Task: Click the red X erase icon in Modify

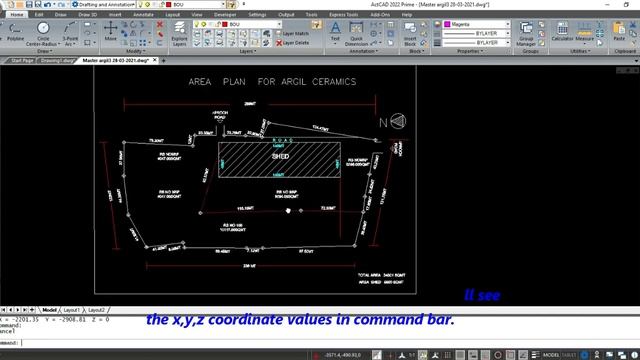Action: tap(160, 25)
